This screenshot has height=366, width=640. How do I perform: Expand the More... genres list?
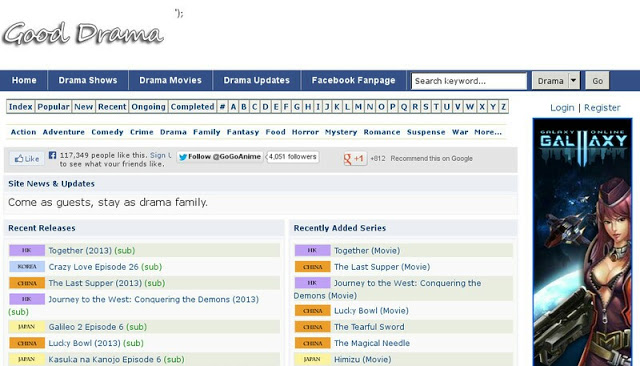(x=488, y=132)
